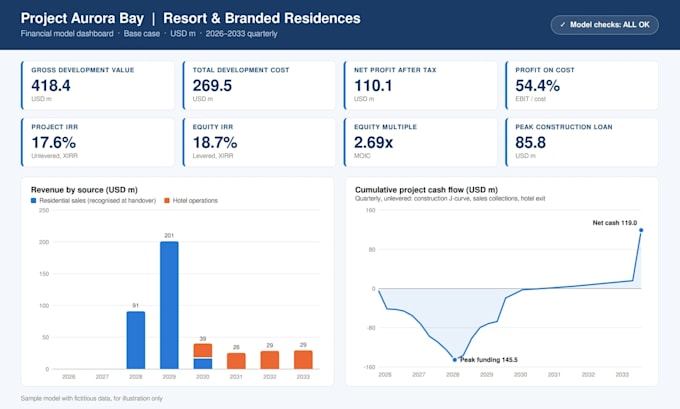Click the 'Unlevered, XIRR' caption under Project IRR

[54, 156]
